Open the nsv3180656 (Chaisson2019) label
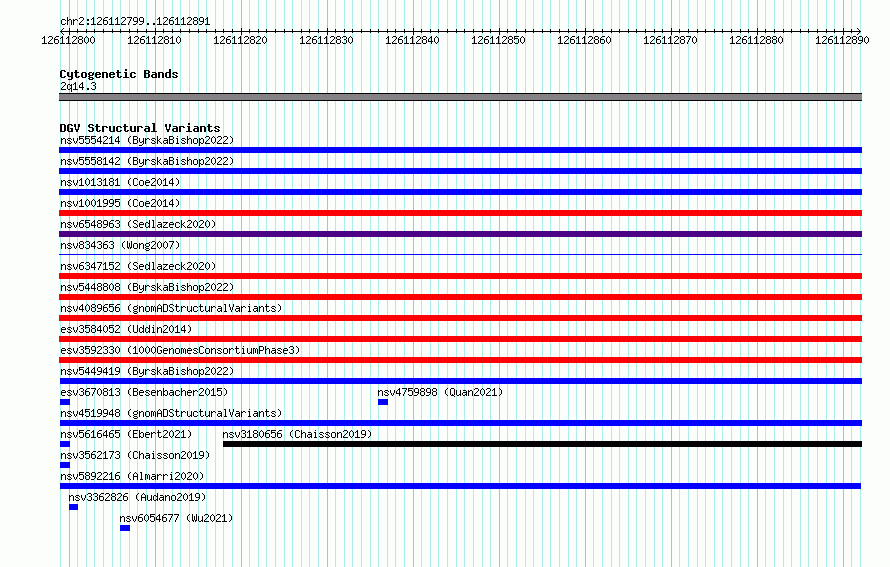Image resolution: width=890 pixels, height=567 pixels. point(297,434)
